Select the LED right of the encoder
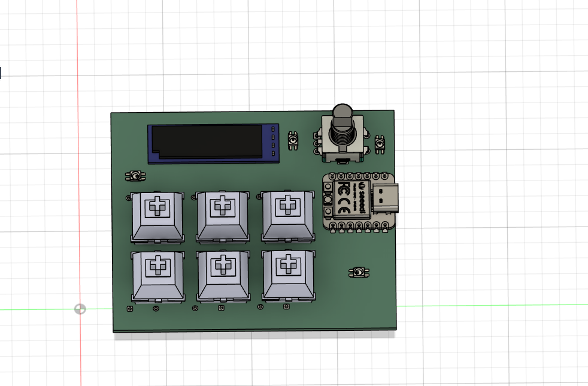 tap(380, 144)
